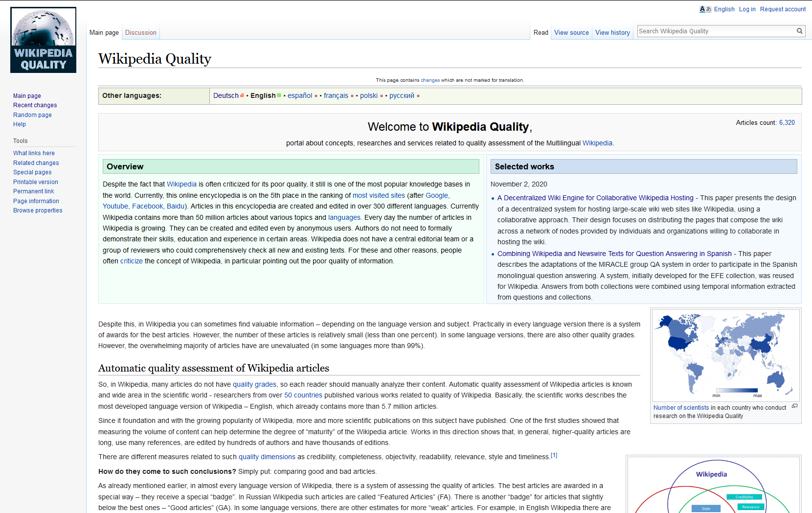This screenshot has height=513, width=812.
Task: Open the 'languages' link in Overview
Action: point(344,218)
